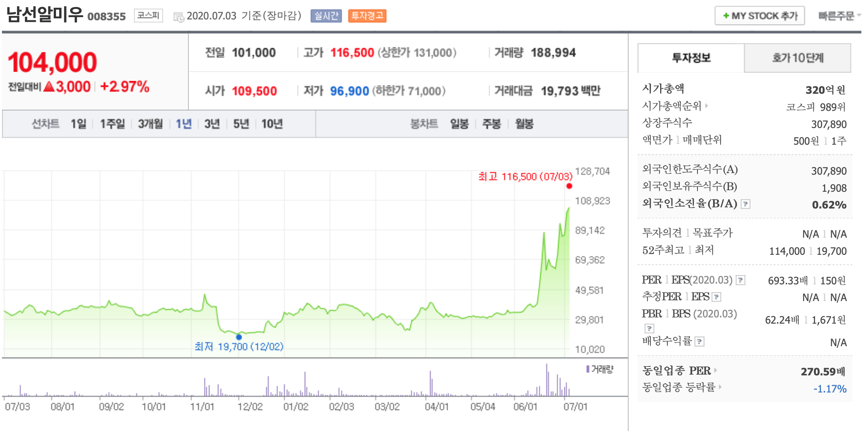Click the 거래대금 value 19,793 백만
Viewport: 868px width, 431px height.
571,91
